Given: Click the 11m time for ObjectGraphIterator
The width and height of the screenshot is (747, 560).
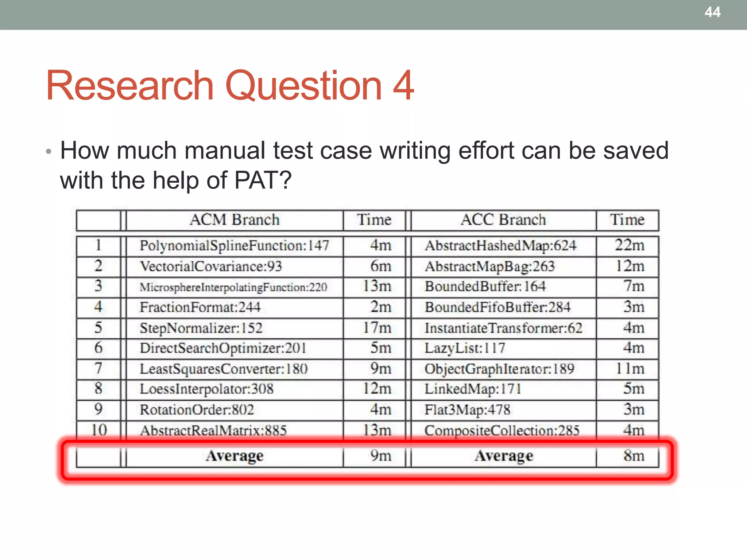Looking at the screenshot, I should (x=630, y=368).
